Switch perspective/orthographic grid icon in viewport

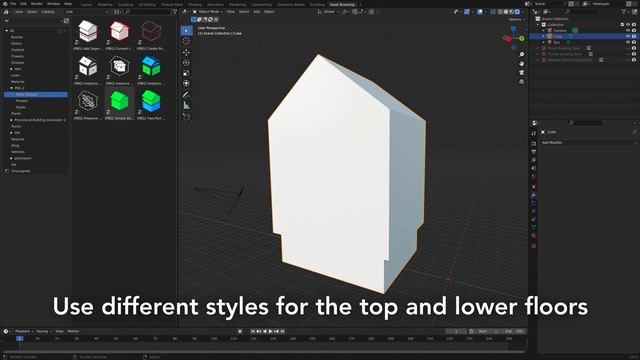pyautogui.click(x=522, y=82)
